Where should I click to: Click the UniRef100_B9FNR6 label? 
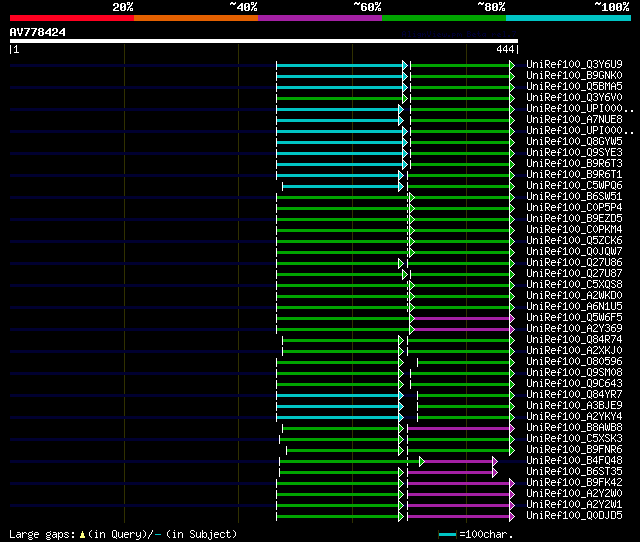click(x=574, y=450)
